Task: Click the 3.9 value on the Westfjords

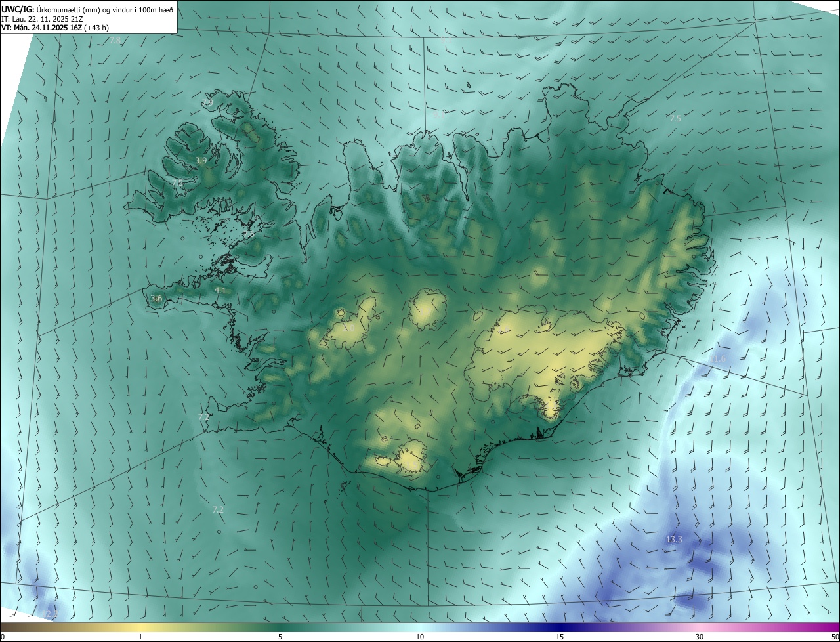Action: [201, 161]
